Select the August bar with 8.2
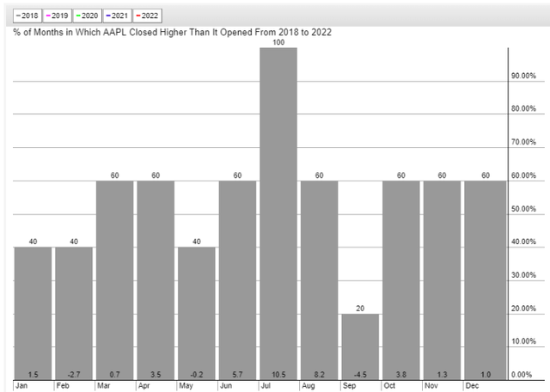 (319, 280)
